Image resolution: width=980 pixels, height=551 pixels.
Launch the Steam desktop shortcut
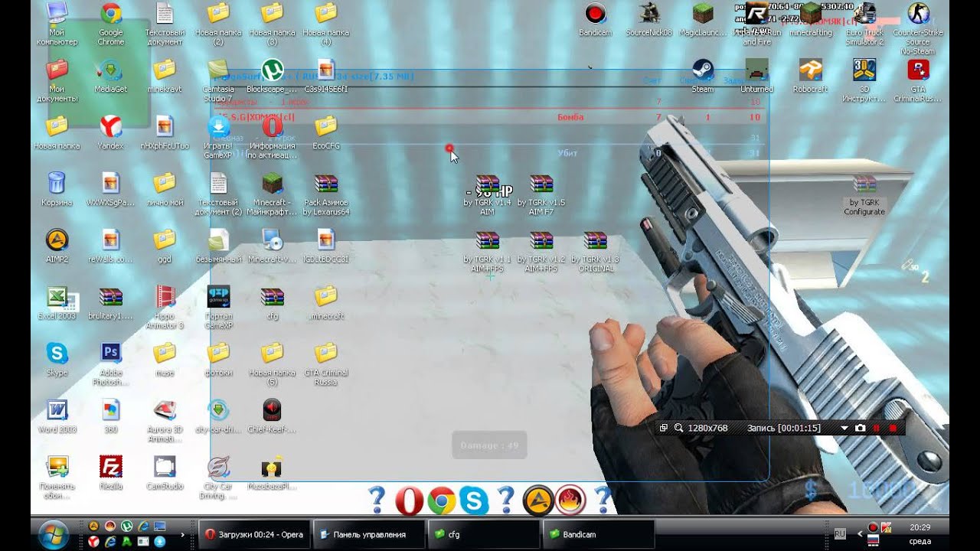pyautogui.click(x=702, y=70)
